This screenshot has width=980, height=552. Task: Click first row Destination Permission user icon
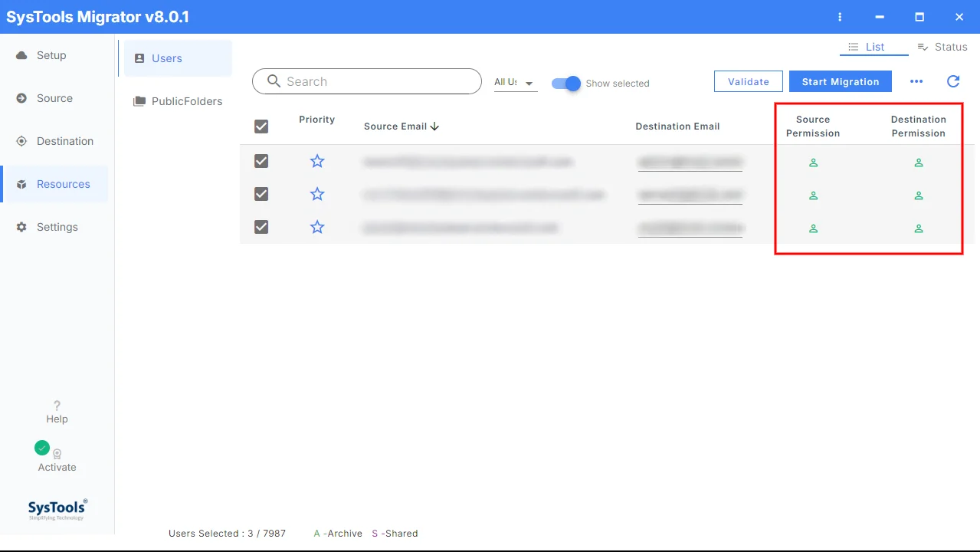[x=918, y=163]
